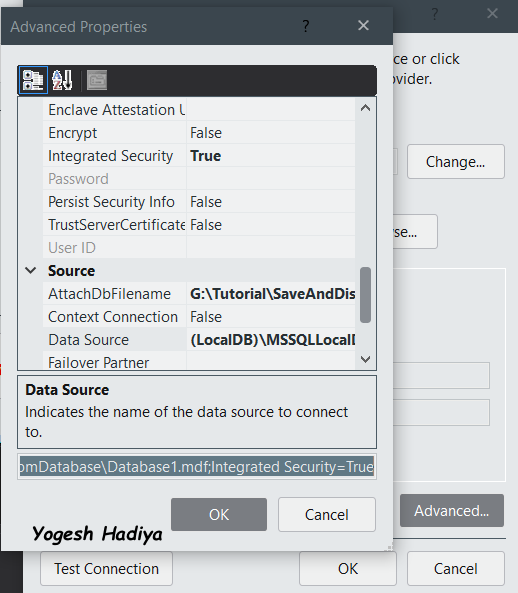Screen dimensions: 518x593
Task: Click the property grid scroll up arrow
Action: (x=365, y=108)
